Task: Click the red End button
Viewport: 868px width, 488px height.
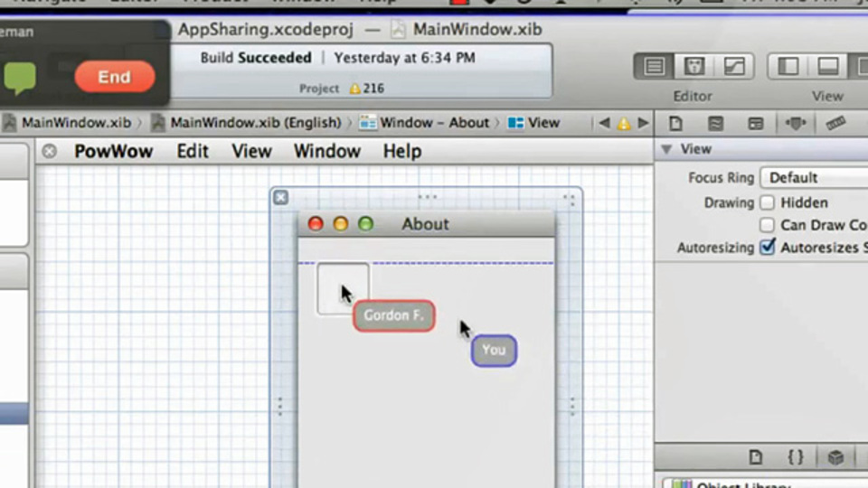Action: [115, 77]
